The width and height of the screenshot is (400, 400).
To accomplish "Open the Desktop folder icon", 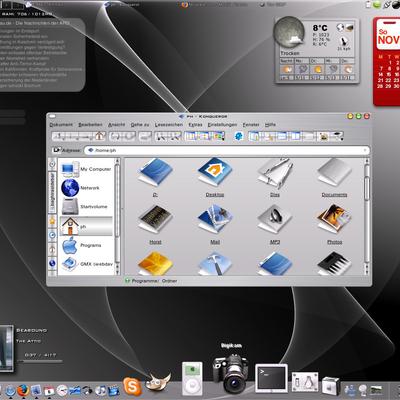I will click(x=215, y=173).
